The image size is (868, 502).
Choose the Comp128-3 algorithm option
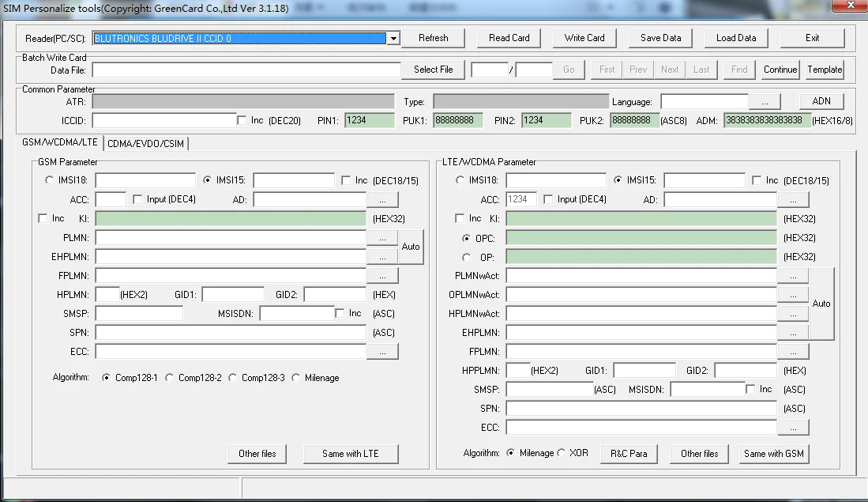(x=233, y=378)
